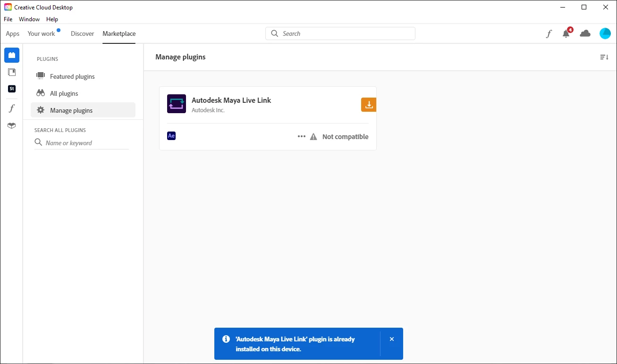
Task: Open the Marketplace plugins sidebar icon
Action: (12, 55)
